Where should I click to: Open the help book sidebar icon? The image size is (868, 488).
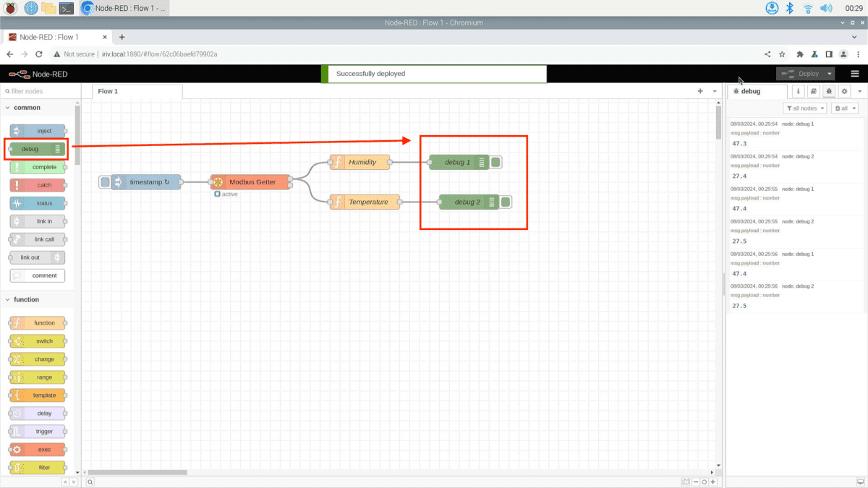coord(813,92)
